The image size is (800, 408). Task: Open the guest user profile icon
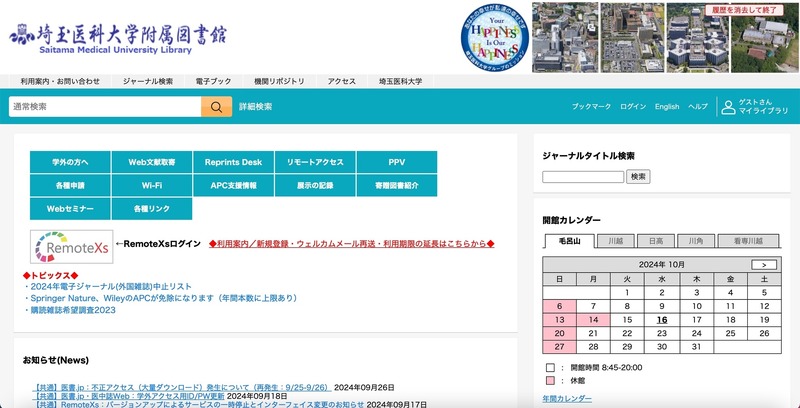click(x=725, y=107)
